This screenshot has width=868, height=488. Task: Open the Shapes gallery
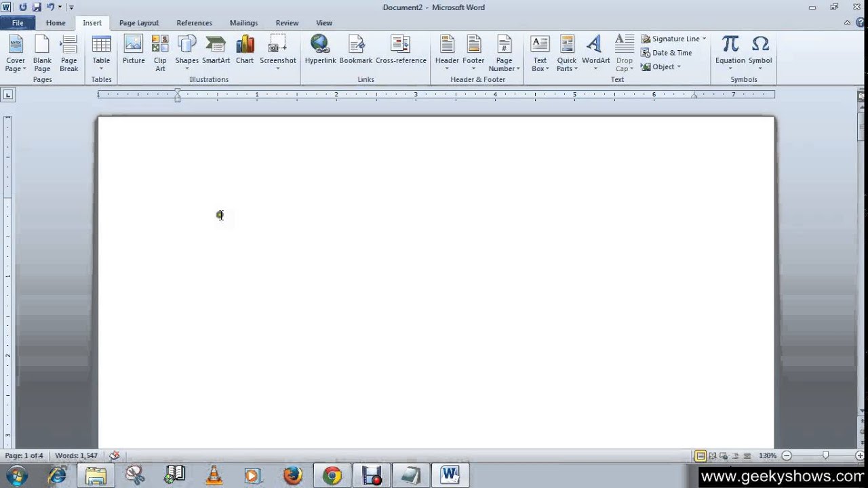tap(186, 54)
